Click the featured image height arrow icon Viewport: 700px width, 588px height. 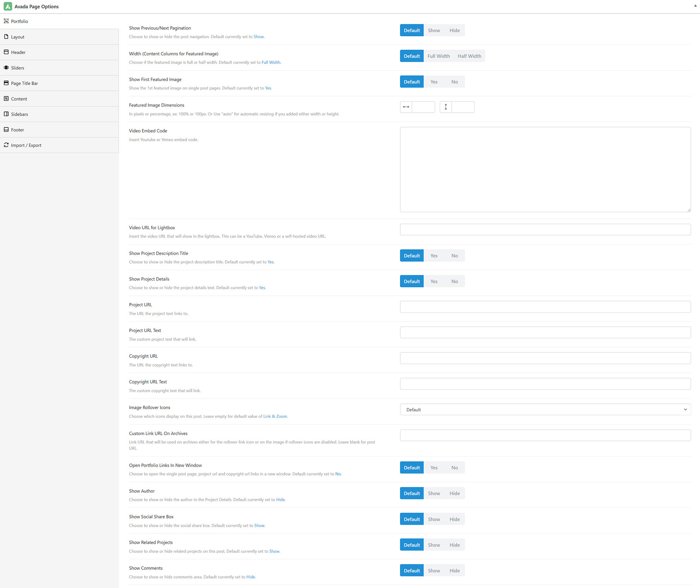coord(446,107)
